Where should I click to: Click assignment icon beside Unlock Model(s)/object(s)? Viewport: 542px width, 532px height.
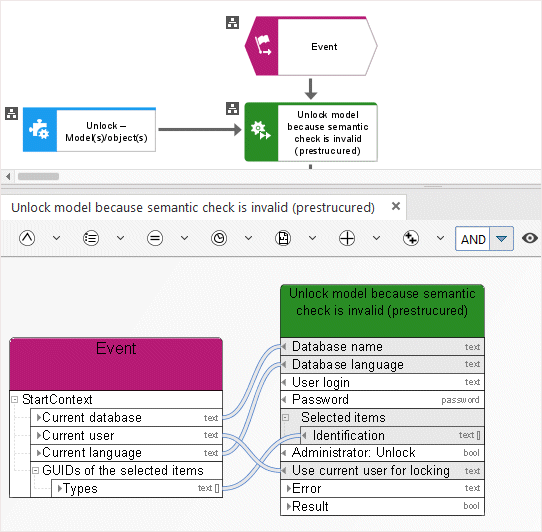coord(11,113)
